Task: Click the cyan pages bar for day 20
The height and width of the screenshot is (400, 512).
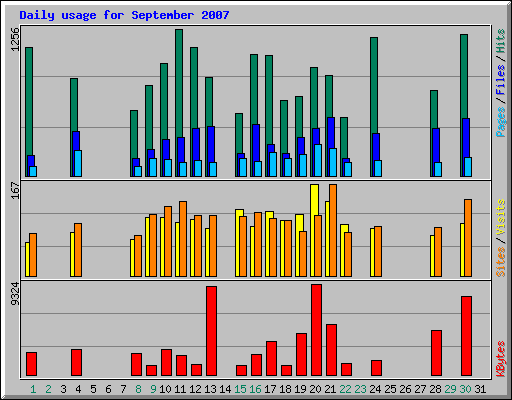Action: click(318, 160)
